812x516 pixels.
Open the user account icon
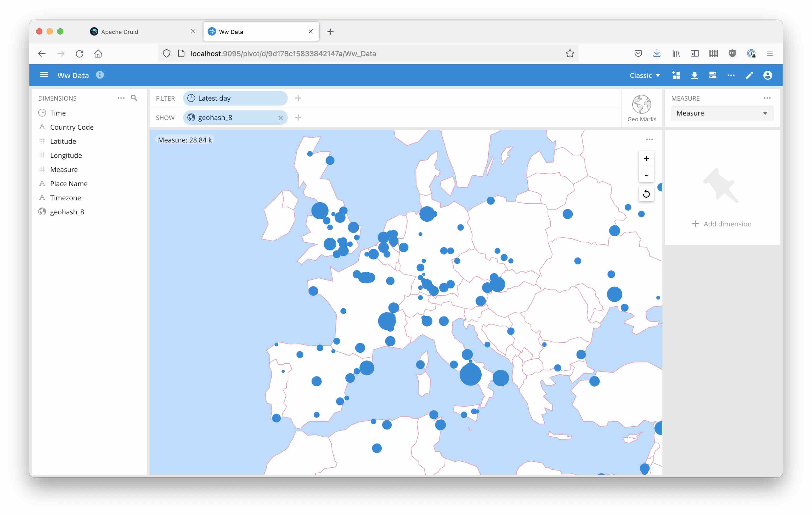[x=768, y=75]
